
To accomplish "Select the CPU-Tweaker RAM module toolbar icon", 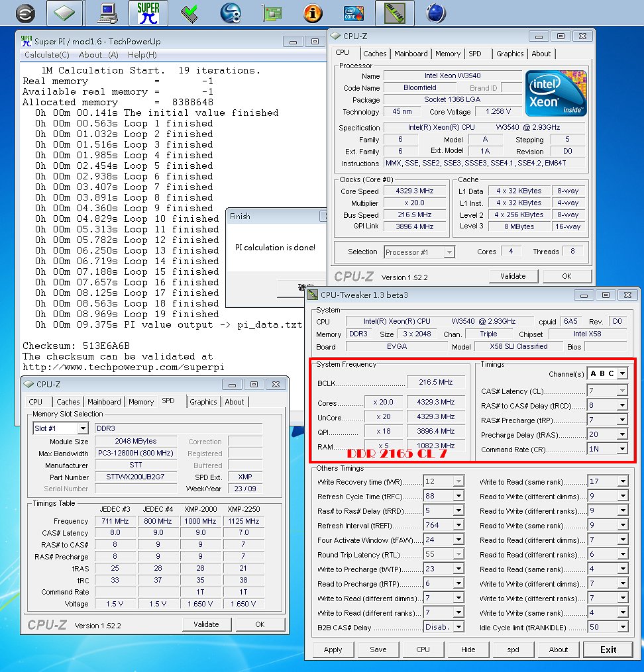I will pos(394,13).
